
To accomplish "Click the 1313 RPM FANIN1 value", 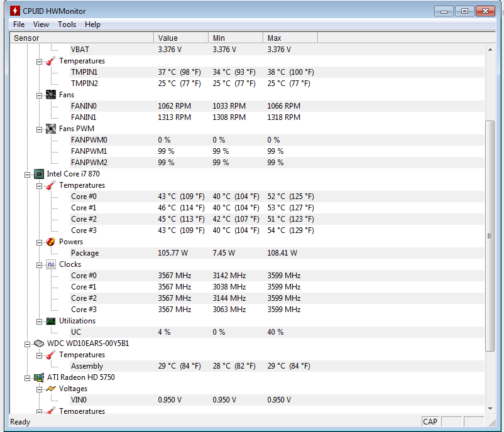I will click(x=174, y=117).
